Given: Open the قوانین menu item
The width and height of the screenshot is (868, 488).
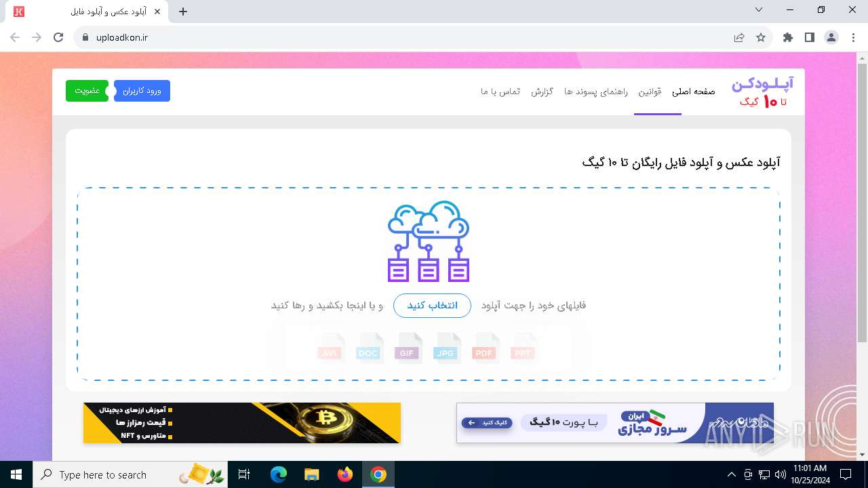Looking at the screenshot, I should (x=650, y=91).
